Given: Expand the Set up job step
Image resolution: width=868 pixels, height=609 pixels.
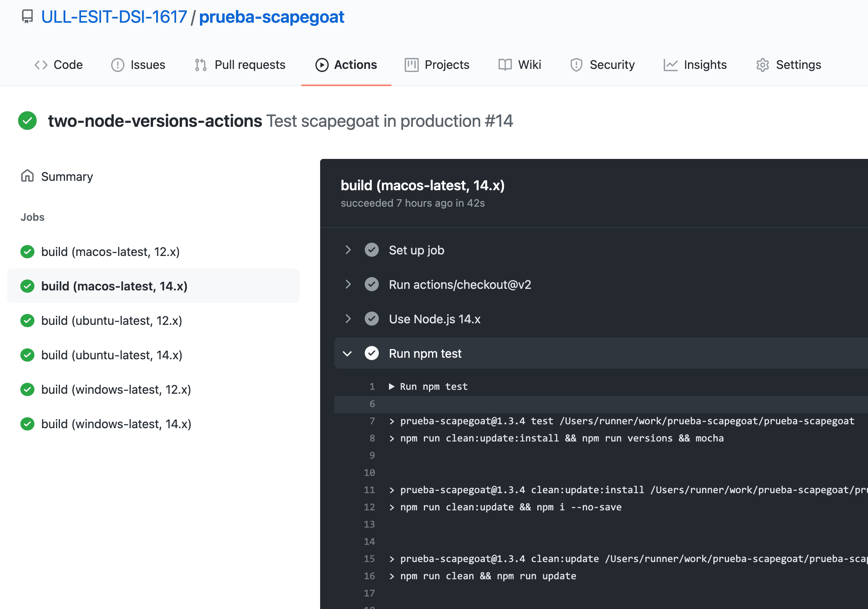Looking at the screenshot, I should [x=348, y=250].
